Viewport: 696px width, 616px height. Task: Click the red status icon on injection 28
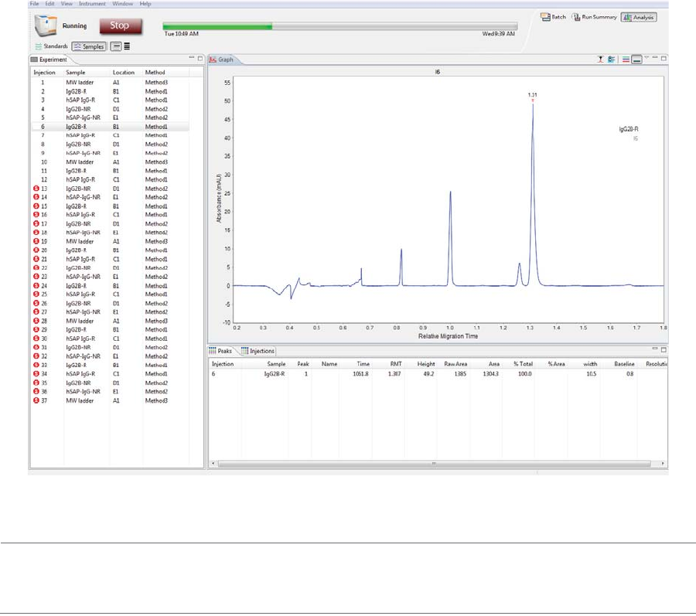point(36,321)
